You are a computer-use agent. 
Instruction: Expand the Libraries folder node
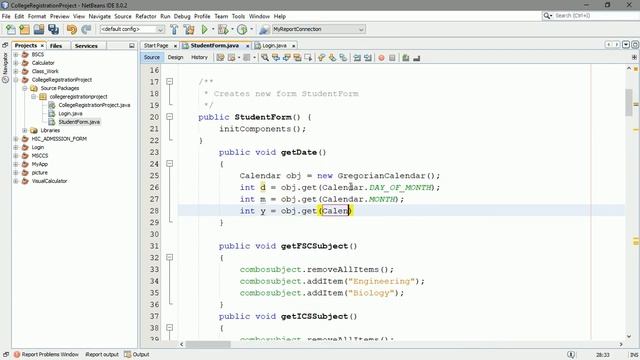point(24,130)
